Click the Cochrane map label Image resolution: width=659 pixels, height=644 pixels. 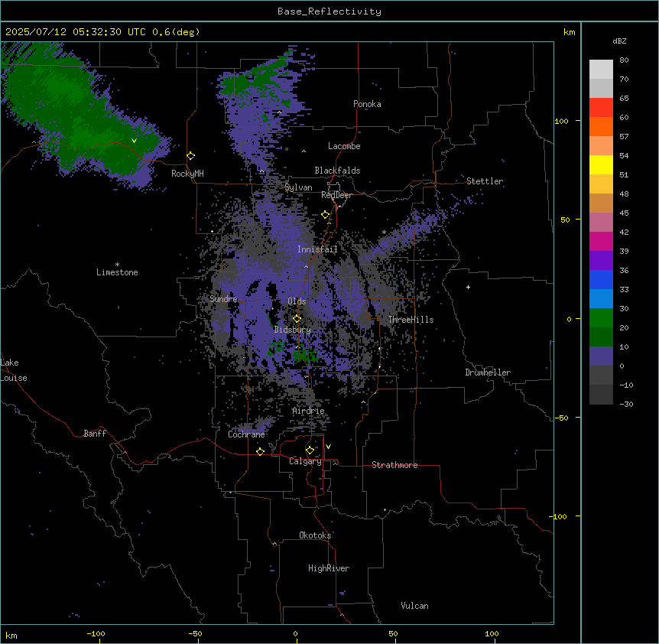point(246,434)
